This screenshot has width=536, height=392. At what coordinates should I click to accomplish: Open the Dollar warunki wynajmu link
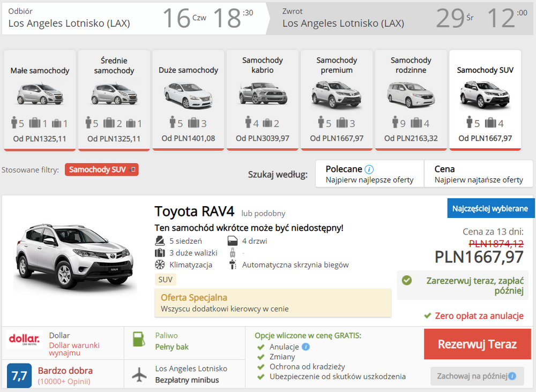(74, 349)
